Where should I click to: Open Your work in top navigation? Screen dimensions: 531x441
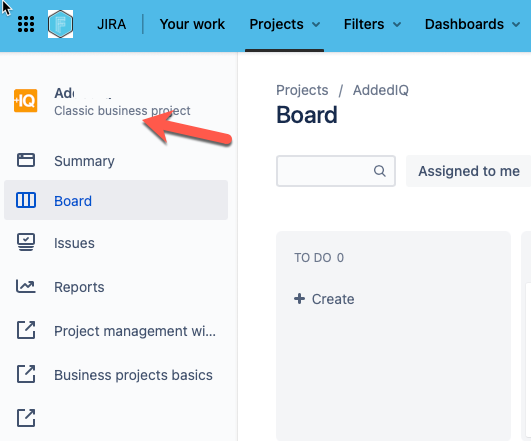pos(192,24)
